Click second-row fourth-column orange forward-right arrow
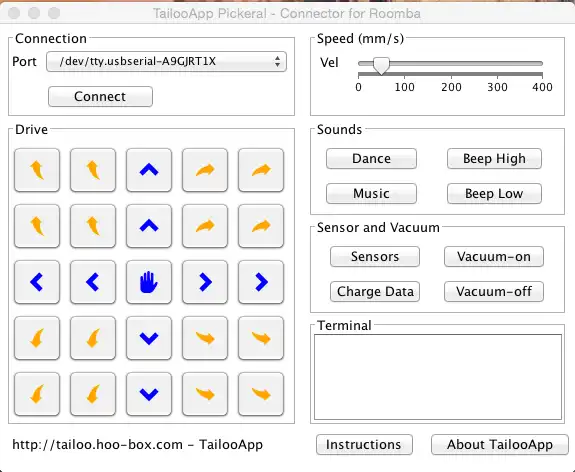 [205, 226]
